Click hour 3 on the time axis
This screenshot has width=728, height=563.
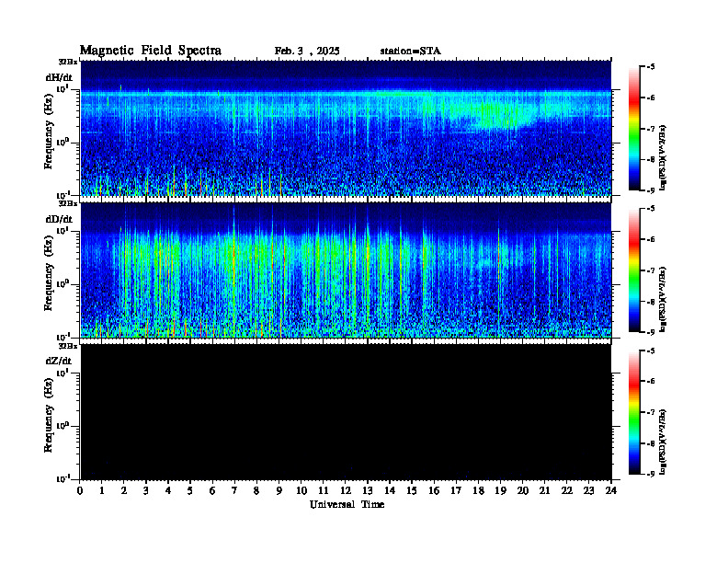pyautogui.click(x=146, y=490)
